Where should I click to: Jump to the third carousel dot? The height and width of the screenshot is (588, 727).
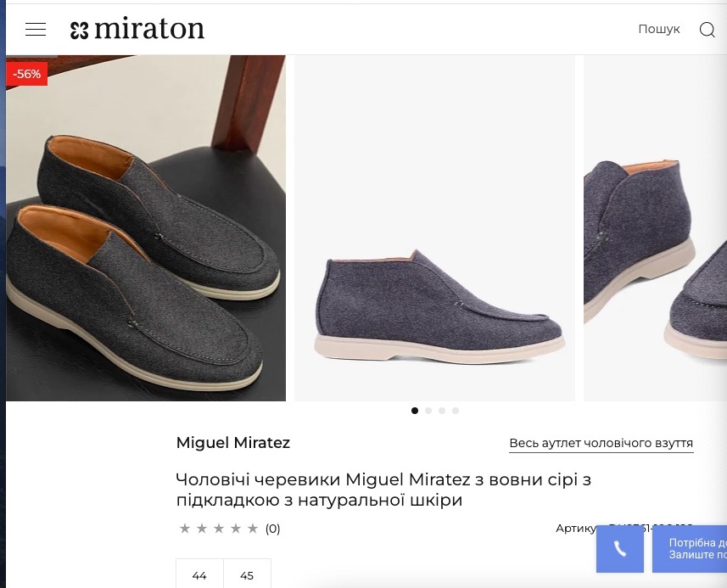click(x=442, y=411)
